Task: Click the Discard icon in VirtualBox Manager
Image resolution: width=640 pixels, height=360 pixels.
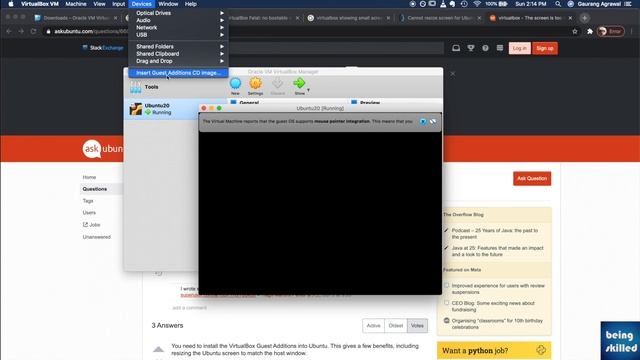Action: coord(278,86)
